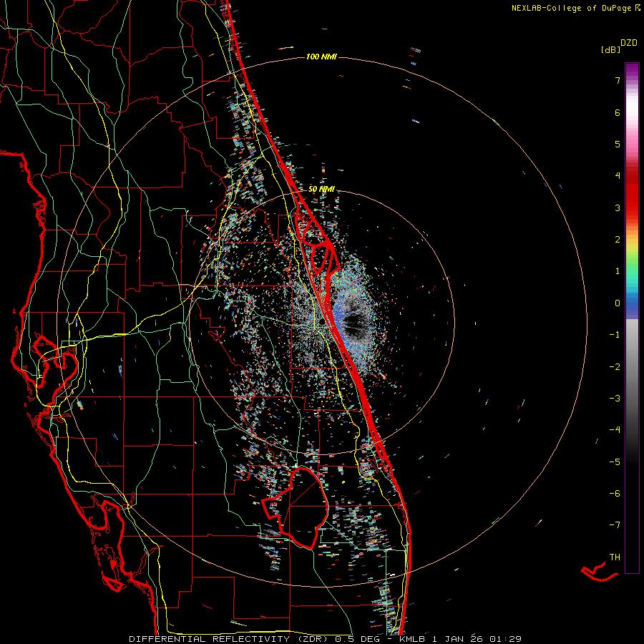Click the DZD color scale title
The width and height of the screenshot is (644, 644).
coord(629,43)
